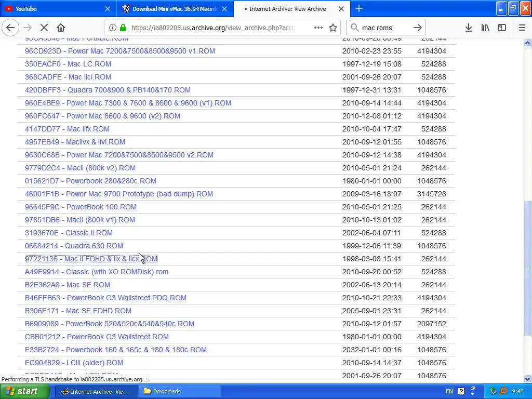Open 015621D7 - Powerbook 280&280c.ROM
This screenshot has width=532, height=399.
click(90, 181)
